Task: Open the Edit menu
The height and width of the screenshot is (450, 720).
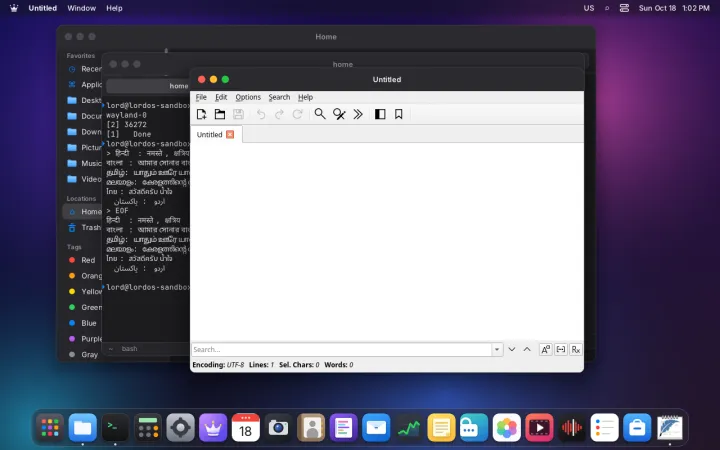Action: [221, 97]
